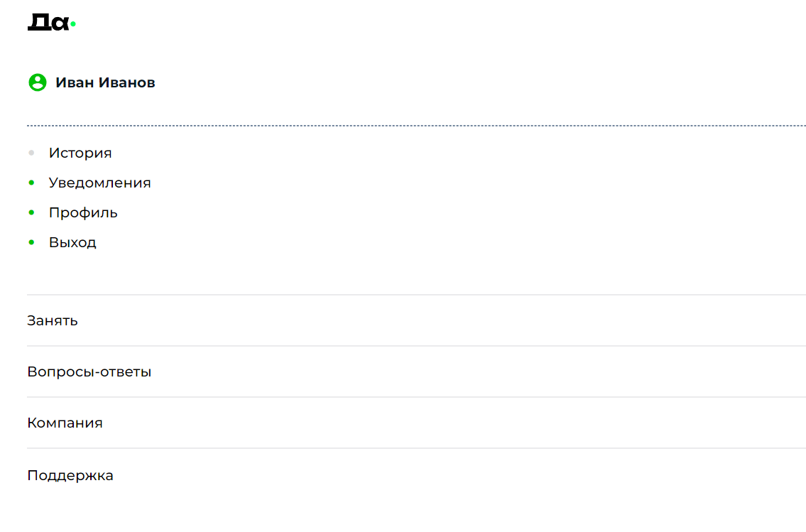Click the surname Иванов in the header
The height and width of the screenshot is (532, 806).
point(126,82)
